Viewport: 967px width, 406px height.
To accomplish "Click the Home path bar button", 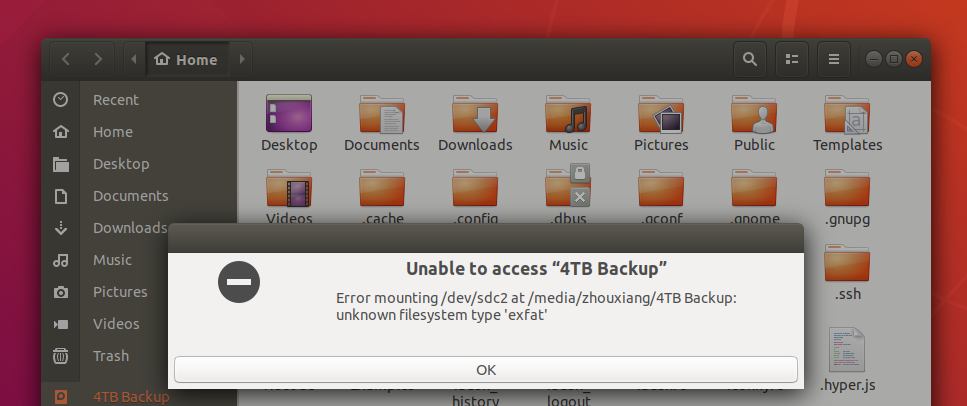I will coord(187,59).
